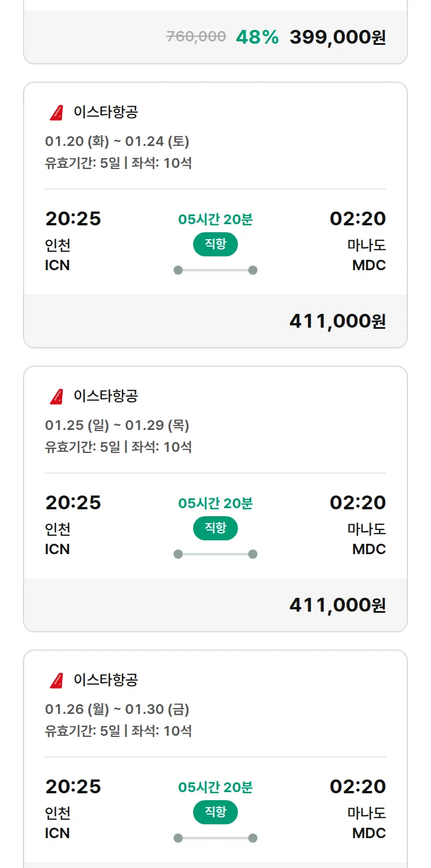Select 411,000원 price for 01.20 flight
Image resolution: width=431 pixels, height=868 pixels.
coord(337,321)
